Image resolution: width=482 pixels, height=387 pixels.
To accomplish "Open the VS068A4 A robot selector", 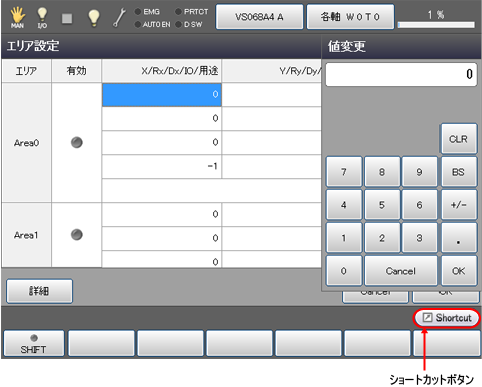I will point(259,17).
